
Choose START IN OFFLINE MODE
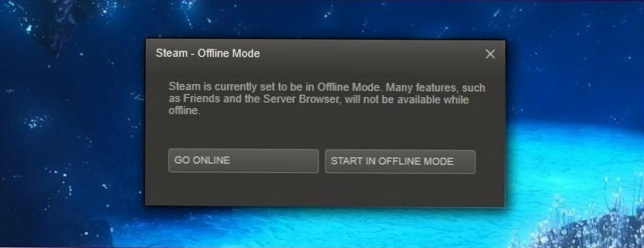[400, 161]
